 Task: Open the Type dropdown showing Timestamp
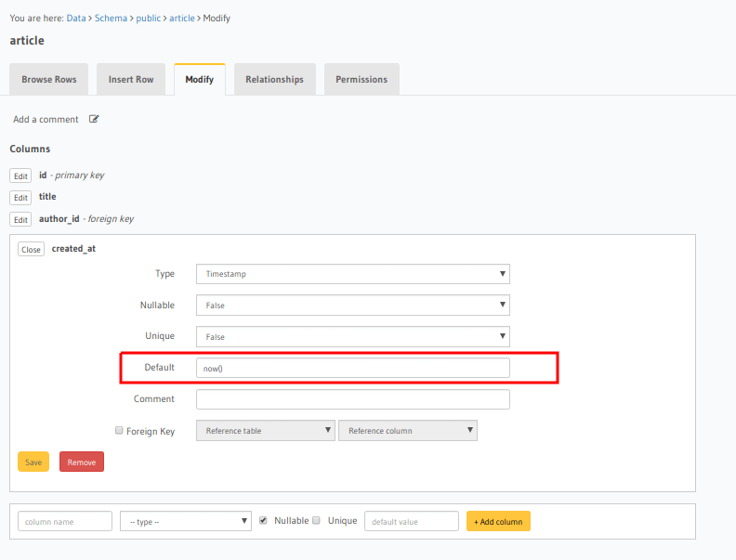352,274
